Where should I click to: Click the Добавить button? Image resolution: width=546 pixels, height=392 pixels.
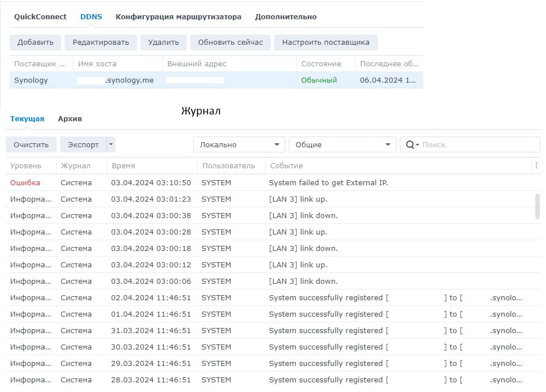[35, 42]
